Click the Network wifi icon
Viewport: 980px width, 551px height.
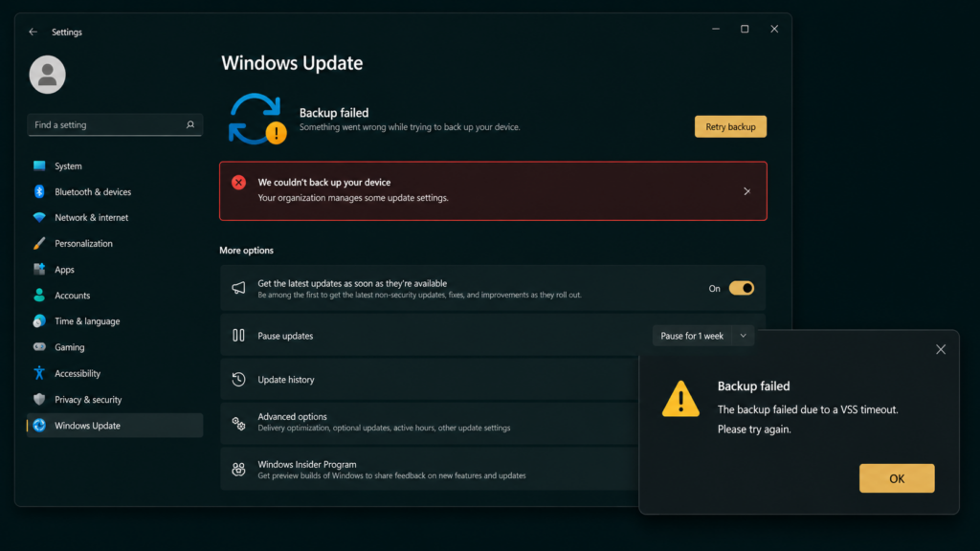[x=39, y=217]
